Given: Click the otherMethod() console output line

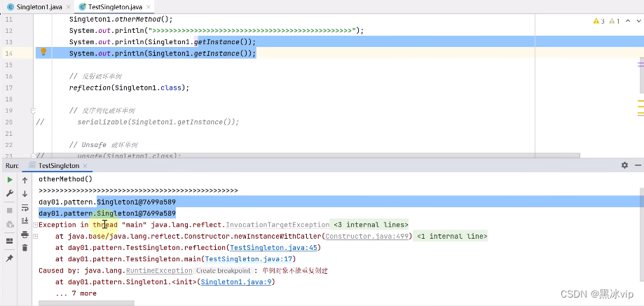Looking at the screenshot, I should click(66, 179).
